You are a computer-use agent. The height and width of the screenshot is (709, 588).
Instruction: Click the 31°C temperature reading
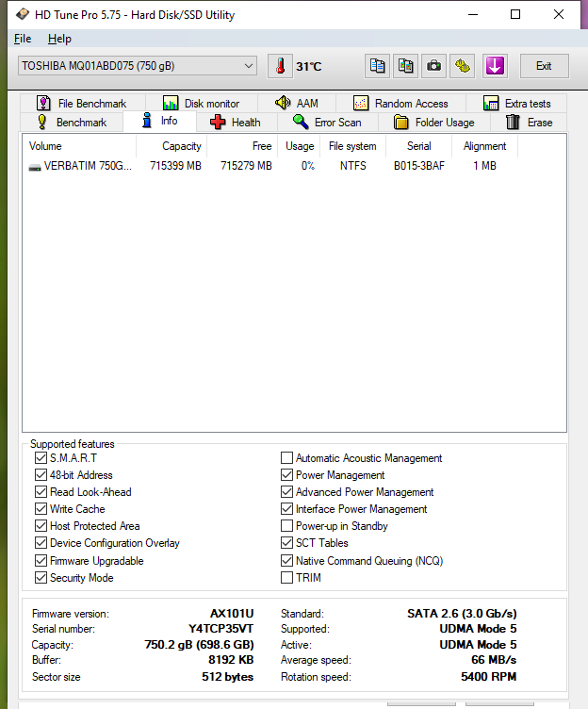(309, 66)
